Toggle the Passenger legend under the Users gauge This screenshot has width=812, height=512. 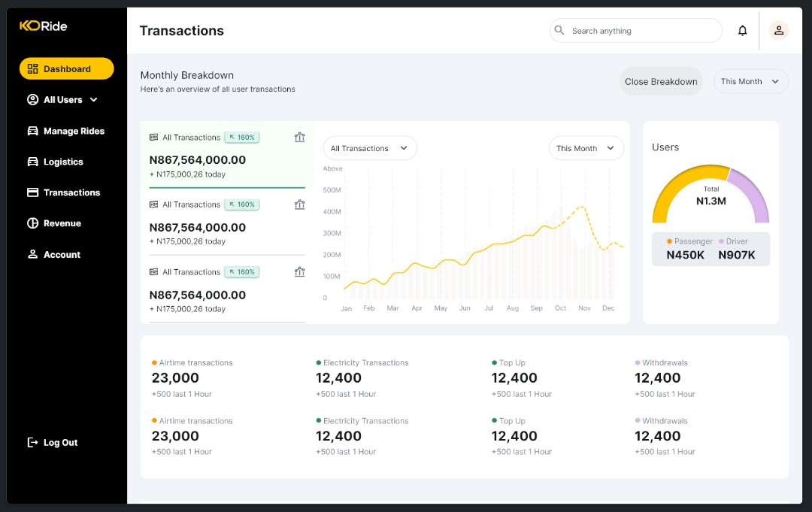pyautogui.click(x=689, y=241)
